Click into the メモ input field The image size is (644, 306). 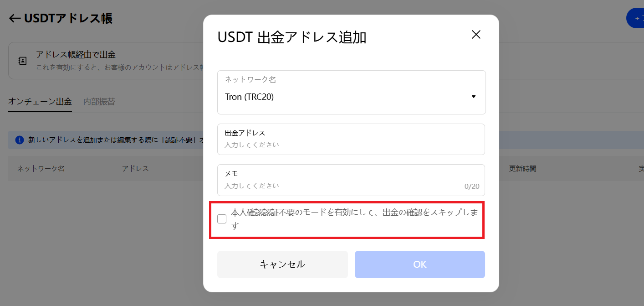[342, 186]
